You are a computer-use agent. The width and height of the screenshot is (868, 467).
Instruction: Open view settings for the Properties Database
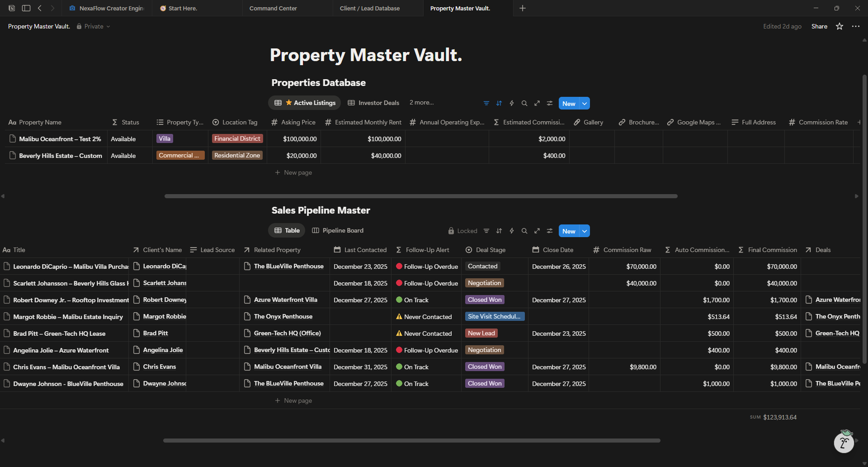[549, 103]
